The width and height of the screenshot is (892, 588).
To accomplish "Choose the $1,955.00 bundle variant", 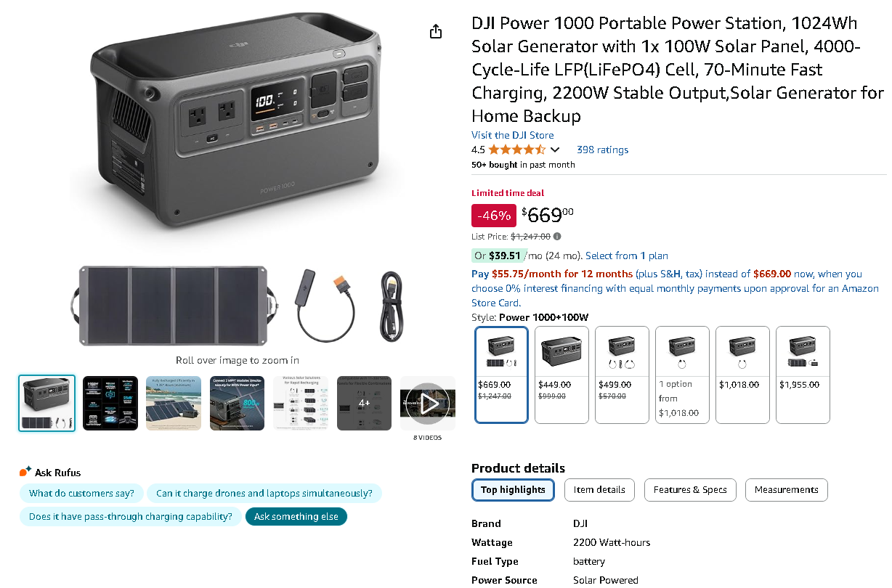I will (803, 375).
